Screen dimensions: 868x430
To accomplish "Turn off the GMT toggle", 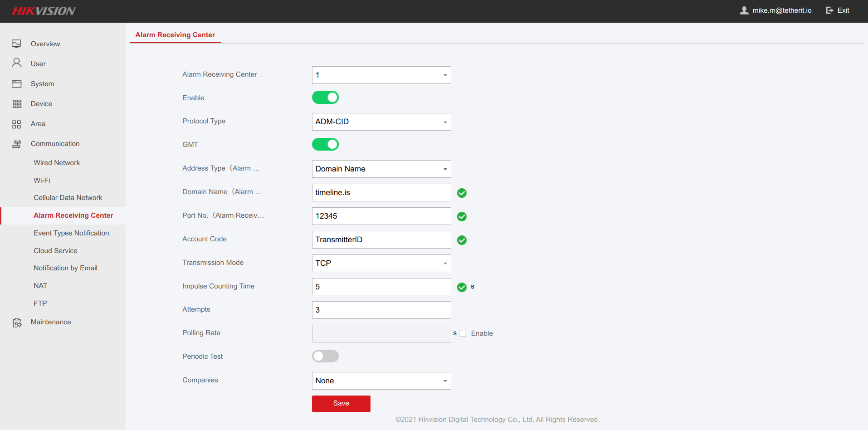I will pyautogui.click(x=325, y=144).
